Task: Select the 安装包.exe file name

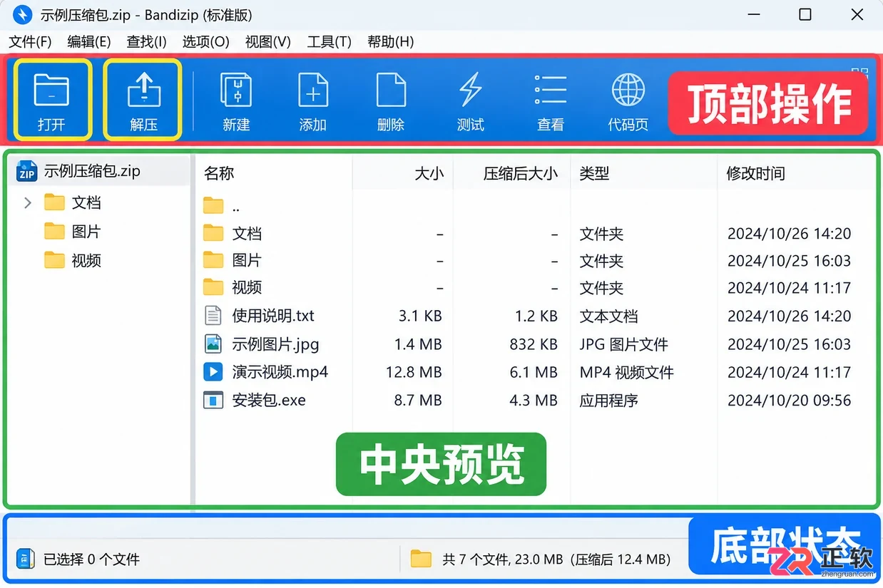Action: point(269,401)
